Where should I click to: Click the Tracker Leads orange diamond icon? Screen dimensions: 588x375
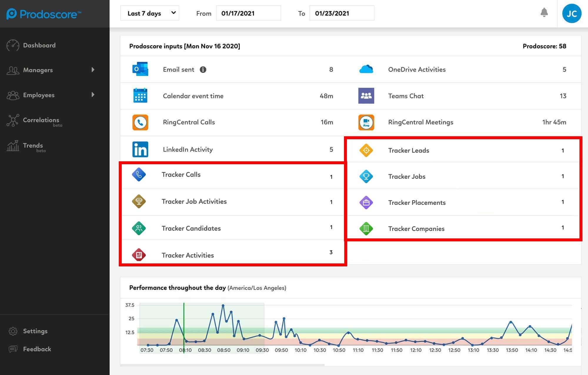tap(366, 150)
